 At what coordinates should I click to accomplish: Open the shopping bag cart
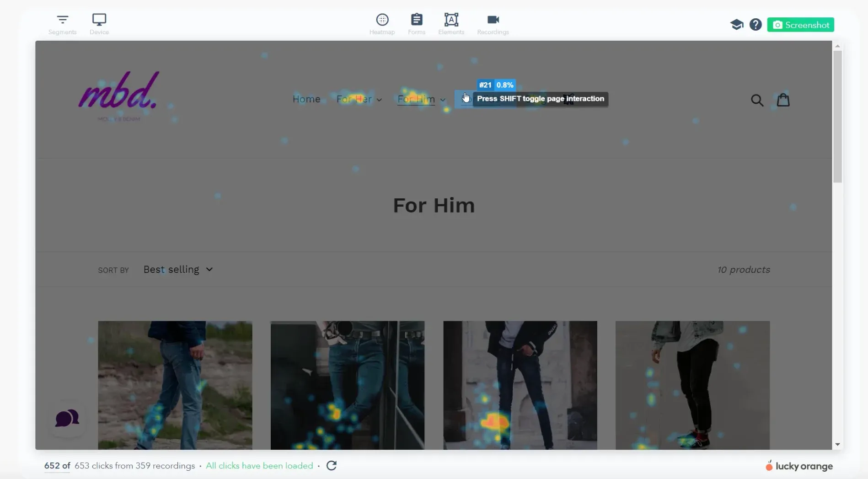[783, 100]
